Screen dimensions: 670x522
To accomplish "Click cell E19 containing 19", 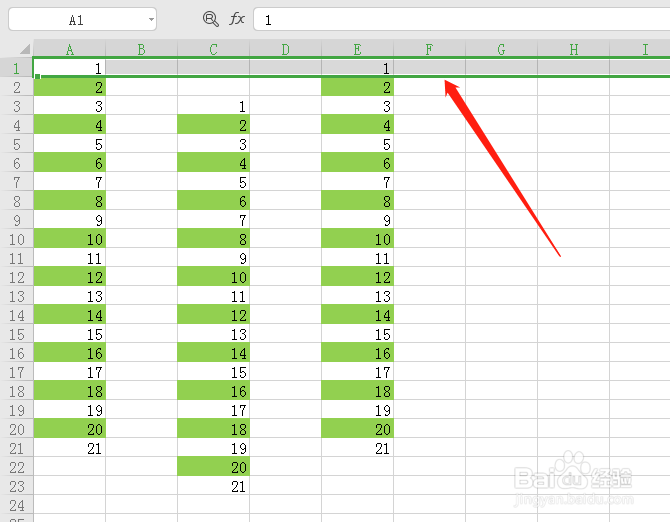I will coord(357,410).
